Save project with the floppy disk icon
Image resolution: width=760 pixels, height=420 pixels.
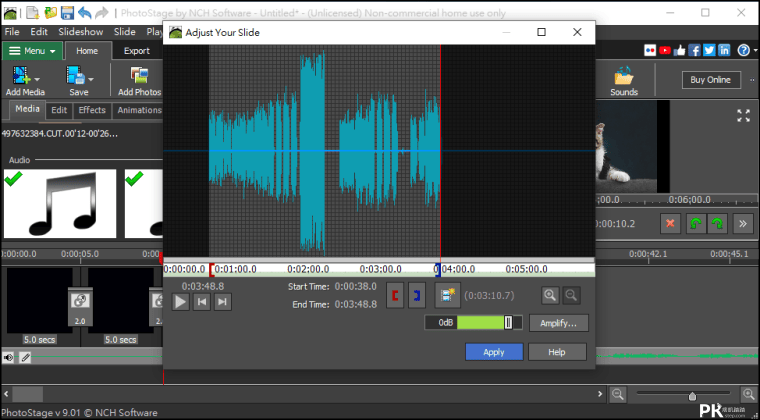tap(67, 13)
